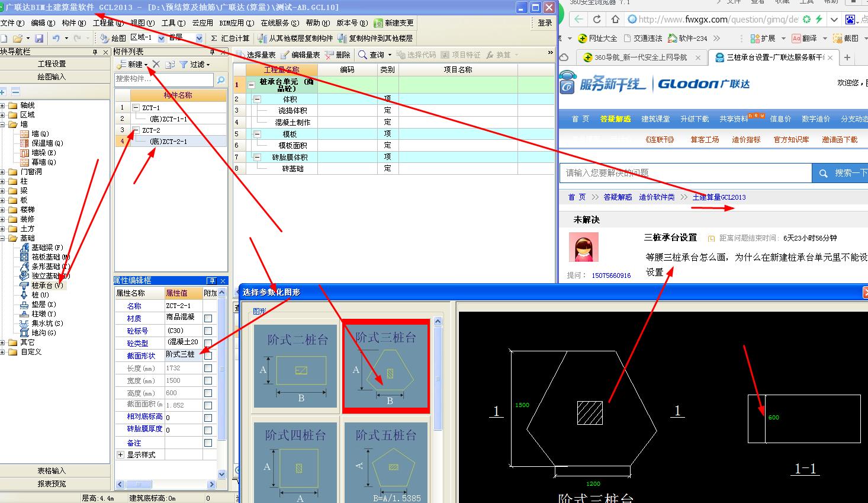Open the 首层 floor dropdown
Screen dimensions: 868x503
(199, 38)
